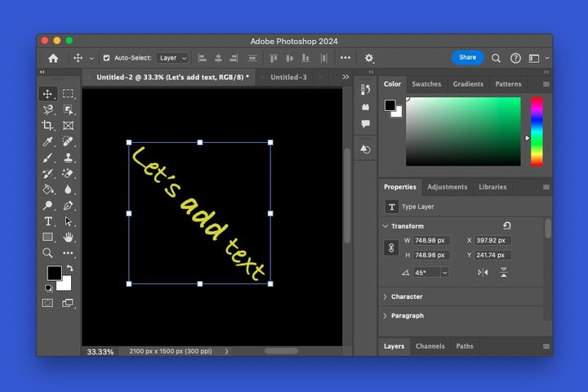Select the Horizontal Type tool
Viewport: 588px width, 392px height.
point(47,221)
